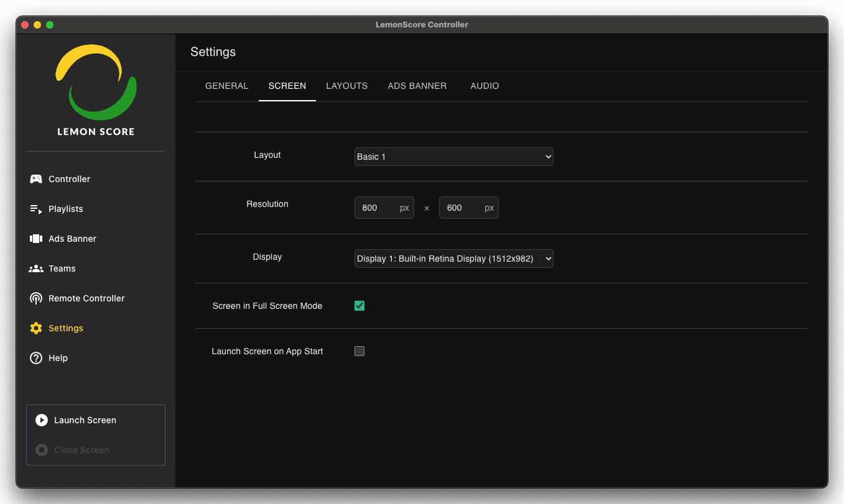Click the Settings gear icon

[x=36, y=328]
